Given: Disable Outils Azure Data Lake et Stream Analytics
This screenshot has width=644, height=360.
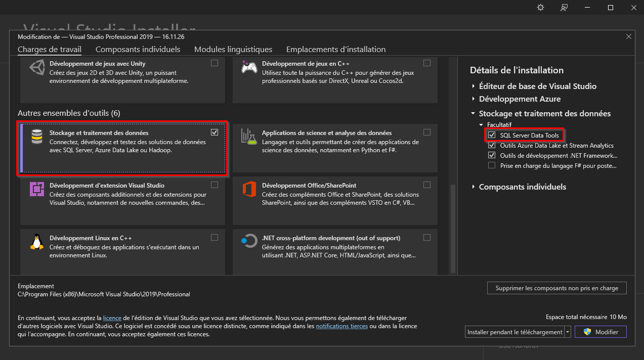Looking at the screenshot, I should [492, 145].
